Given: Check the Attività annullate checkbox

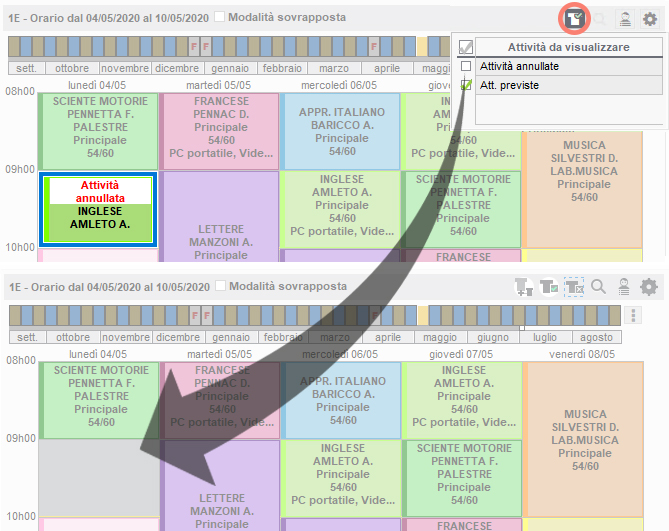Looking at the screenshot, I should (466, 66).
